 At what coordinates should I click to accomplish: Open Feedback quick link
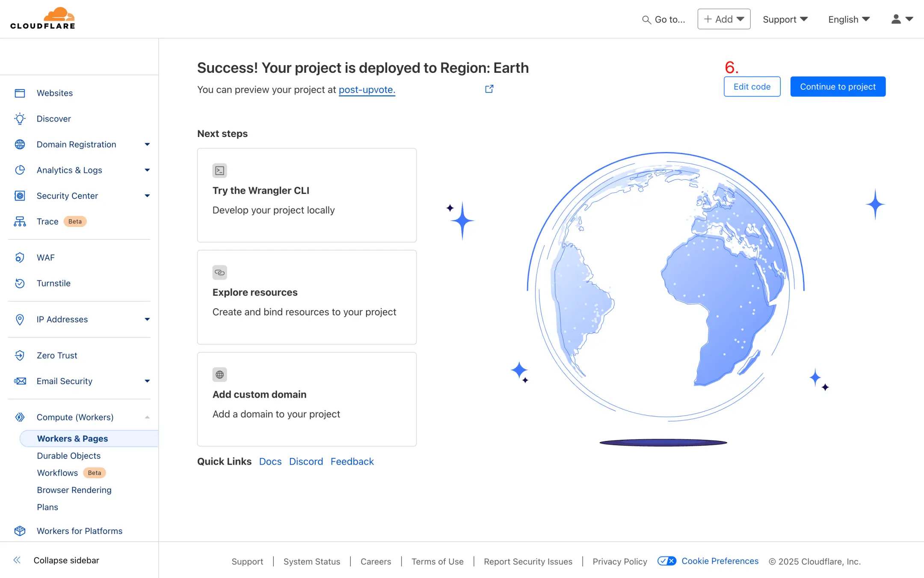click(352, 461)
